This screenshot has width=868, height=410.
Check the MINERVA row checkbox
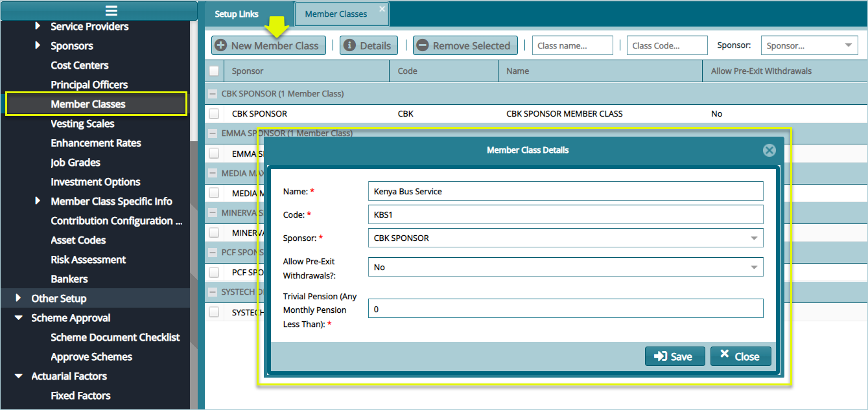pos(214,233)
